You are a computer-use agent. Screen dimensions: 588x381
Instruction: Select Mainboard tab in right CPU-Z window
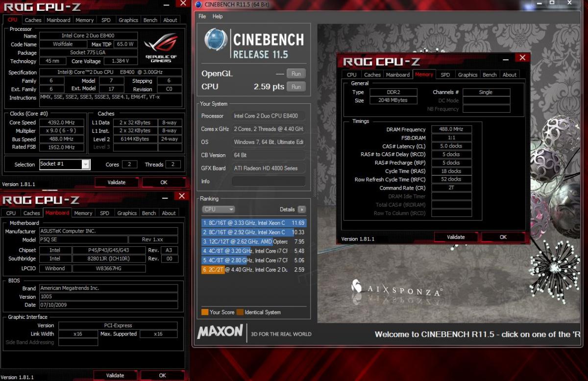tap(398, 74)
